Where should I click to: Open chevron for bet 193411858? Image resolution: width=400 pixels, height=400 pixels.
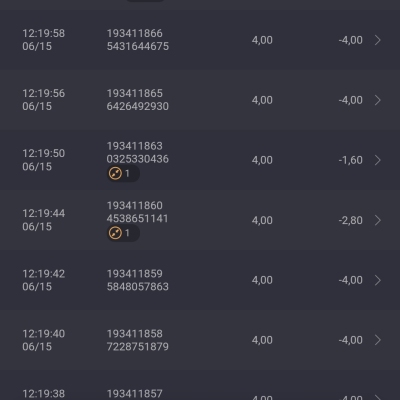click(378, 340)
